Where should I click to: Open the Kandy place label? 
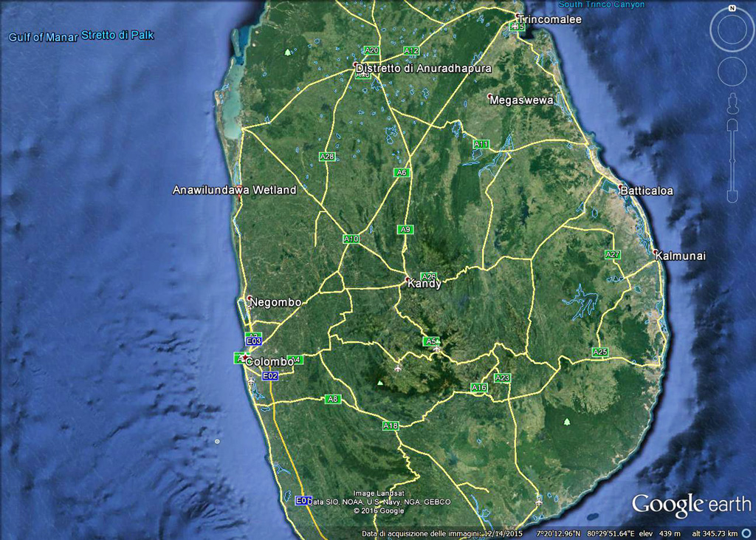(x=425, y=284)
